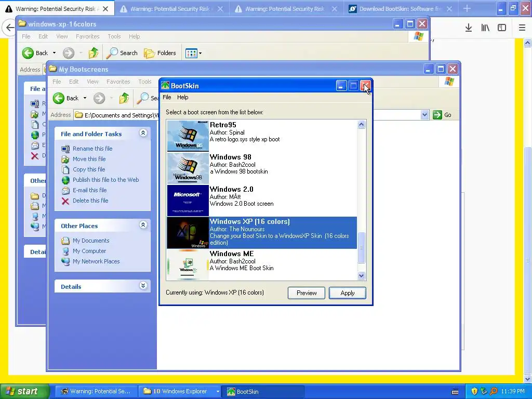Click Forward arrow in windows-xp-16colors window

(x=69, y=53)
